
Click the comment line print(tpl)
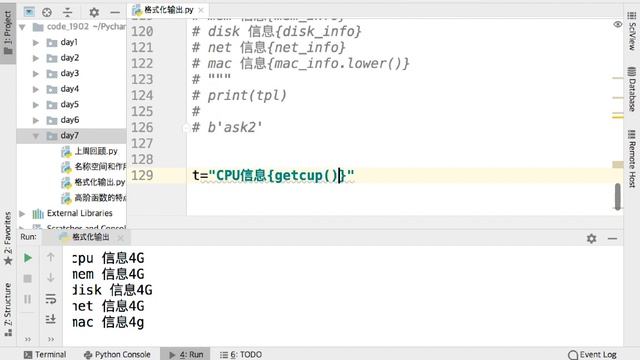tap(240, 96)
